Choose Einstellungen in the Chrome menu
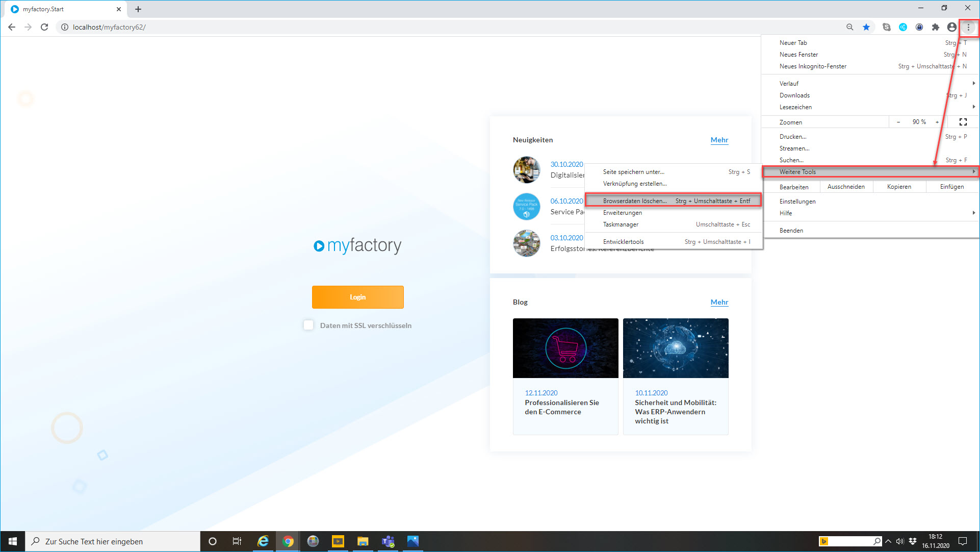 [x=797, y=202]
